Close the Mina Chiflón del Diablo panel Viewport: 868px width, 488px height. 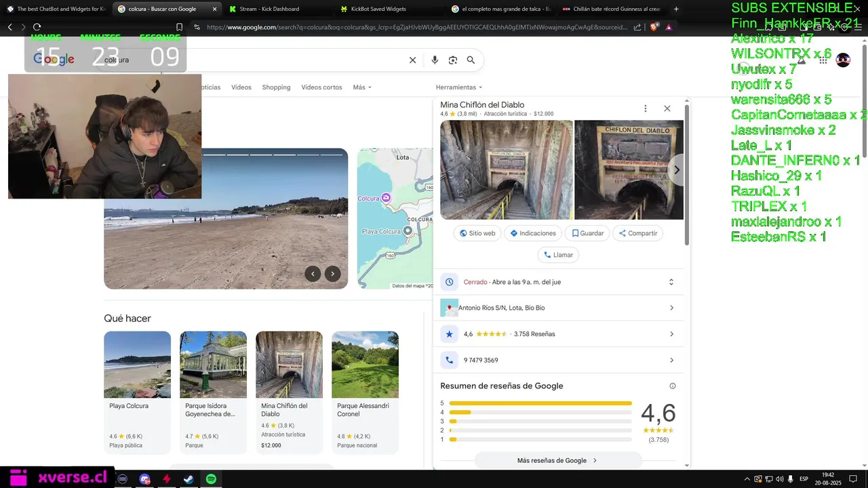(x=667, y=108)
